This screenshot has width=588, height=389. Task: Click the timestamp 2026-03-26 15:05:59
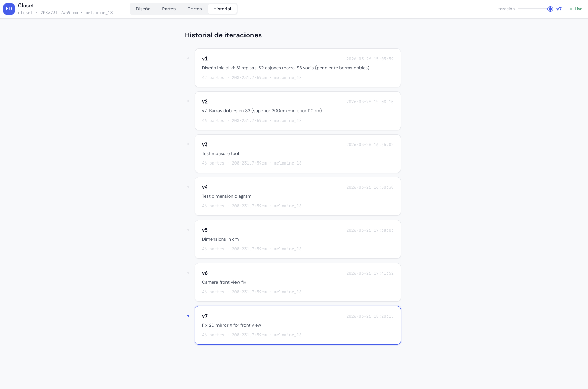(x=370, y=59)
